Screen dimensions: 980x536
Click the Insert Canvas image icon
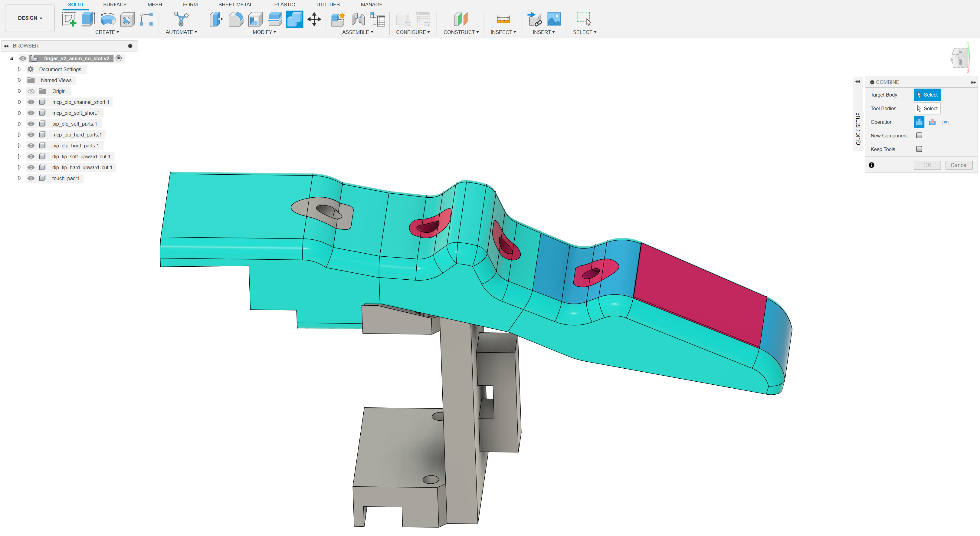coord(554,19)
